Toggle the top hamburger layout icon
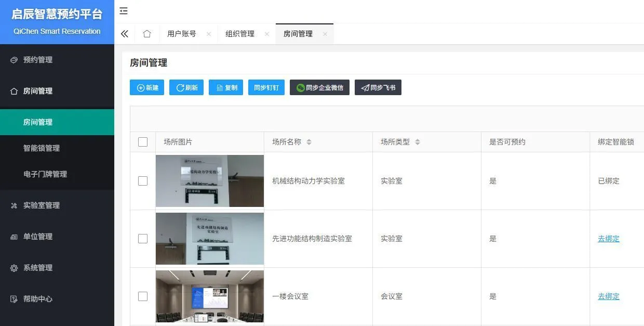 (x=123, y=10)
